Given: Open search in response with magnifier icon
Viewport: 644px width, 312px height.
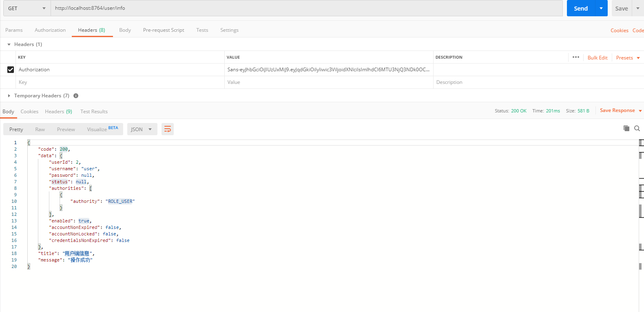Looking at the screenshot, I should 637,128.
